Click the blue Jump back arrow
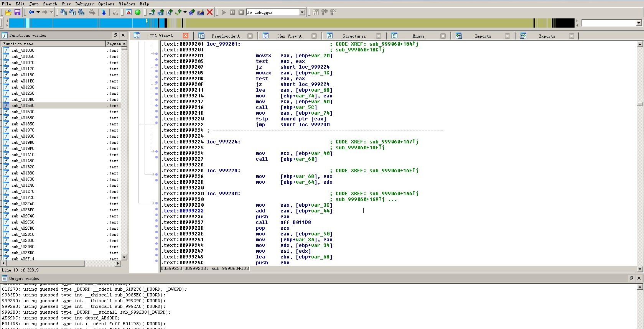The image size is (644, 329). (x=31, y=12)
